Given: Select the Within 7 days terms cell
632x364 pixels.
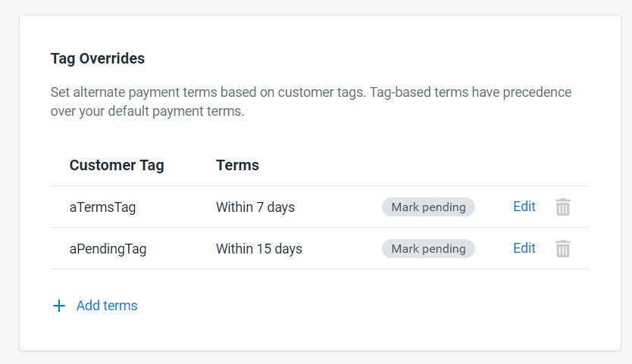Looking at the screenshot, I should [255, 207].
